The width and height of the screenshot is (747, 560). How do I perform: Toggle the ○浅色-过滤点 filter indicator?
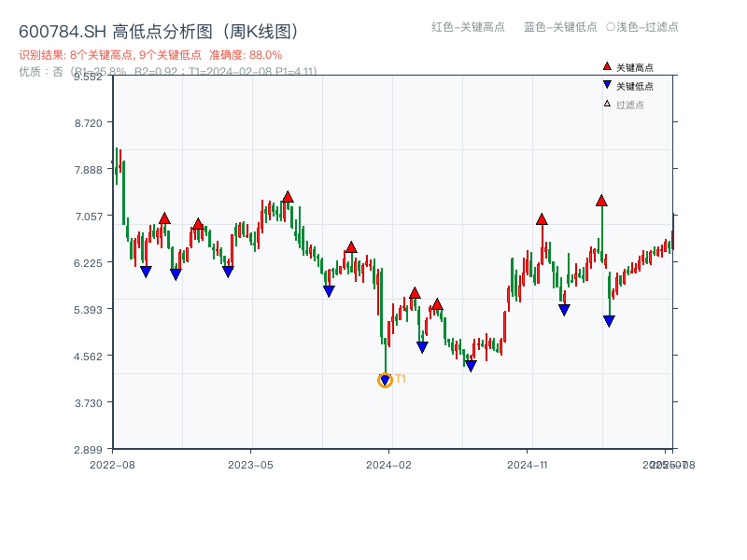[x=642, y=27]
